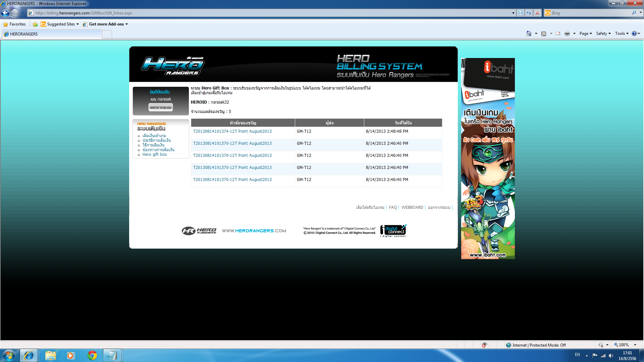
Task: Click the FAQ footer link
Action: 393,207
